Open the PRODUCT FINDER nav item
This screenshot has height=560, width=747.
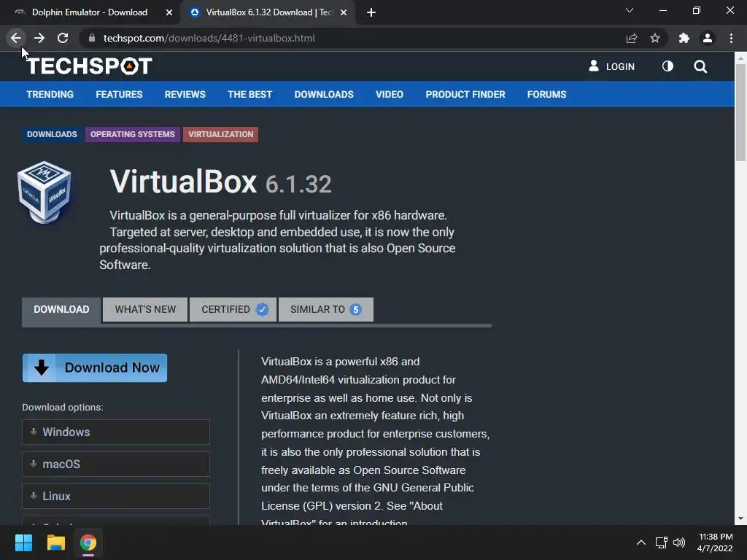click(x=465, y=94)
